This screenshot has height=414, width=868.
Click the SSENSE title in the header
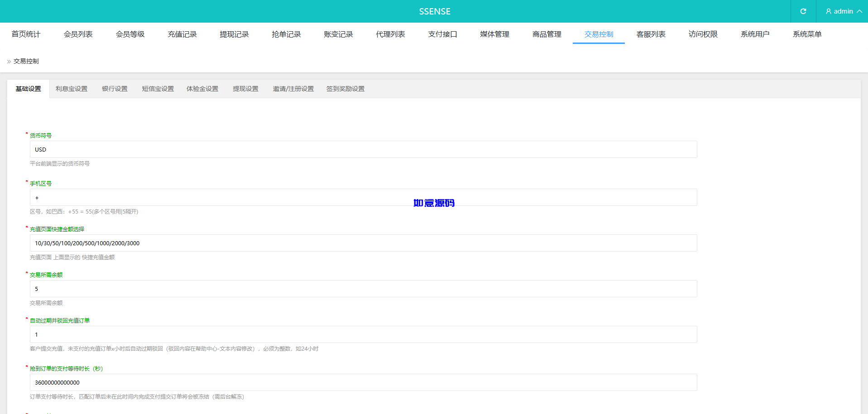point(435,11)
